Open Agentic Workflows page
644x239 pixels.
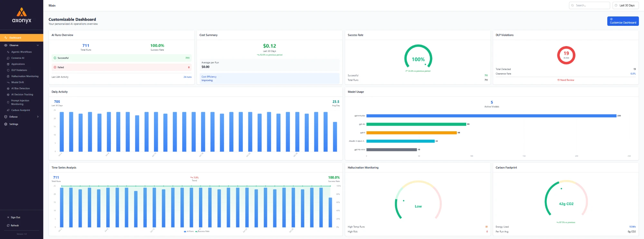[22, 52]
